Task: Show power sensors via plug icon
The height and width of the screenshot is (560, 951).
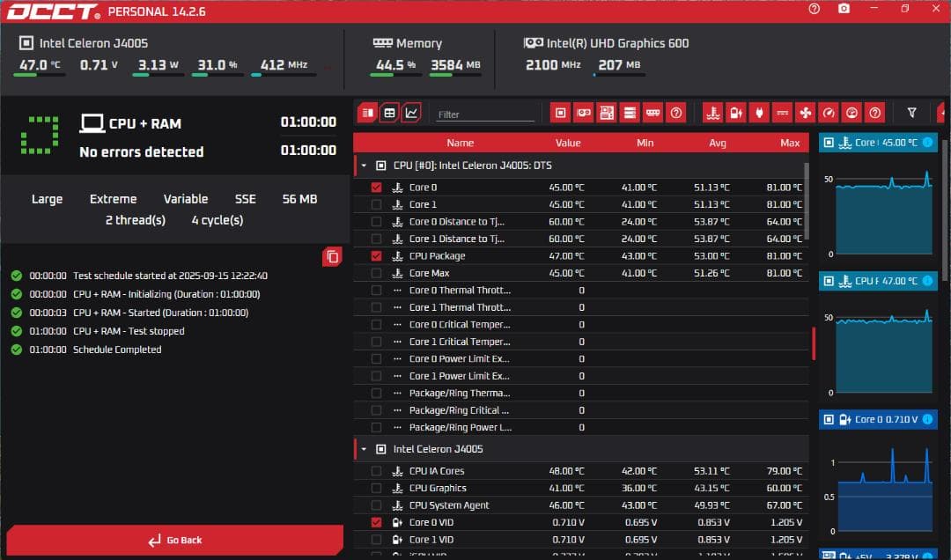Action: tap(760, 113)
